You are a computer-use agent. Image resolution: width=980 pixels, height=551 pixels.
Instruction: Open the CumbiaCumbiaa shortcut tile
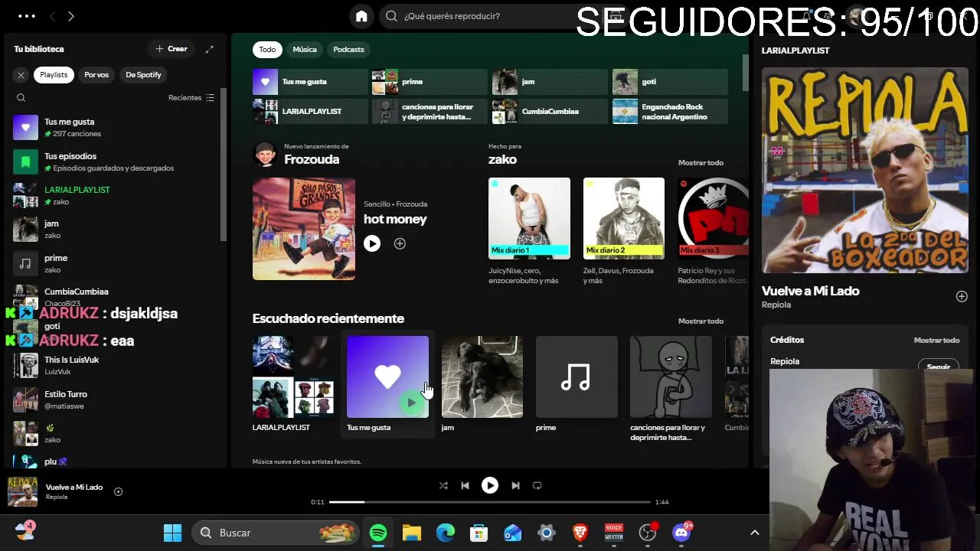tap(550, 112)
